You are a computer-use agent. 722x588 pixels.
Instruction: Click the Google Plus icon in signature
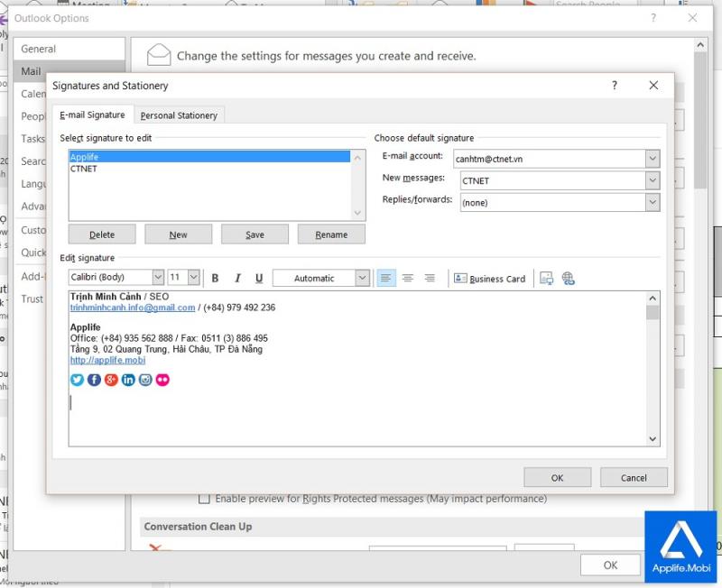pos(111,380)
